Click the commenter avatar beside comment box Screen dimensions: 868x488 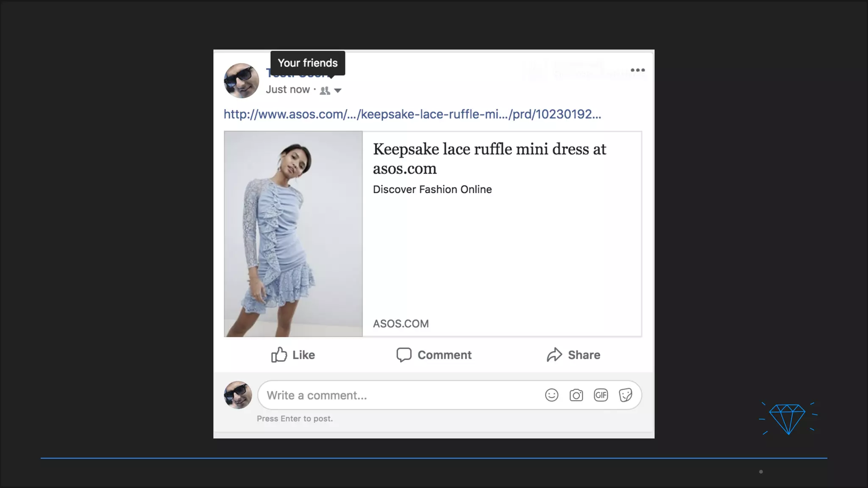[x=238, y=395]
